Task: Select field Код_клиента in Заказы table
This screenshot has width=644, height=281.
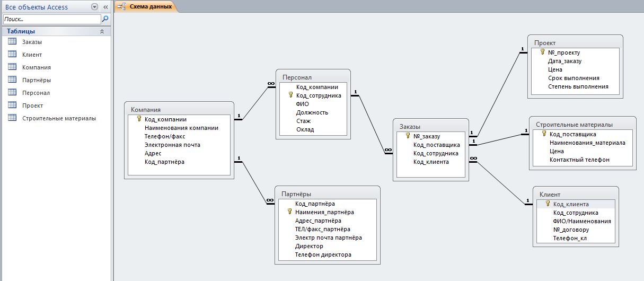Action: tap(431, 162)
